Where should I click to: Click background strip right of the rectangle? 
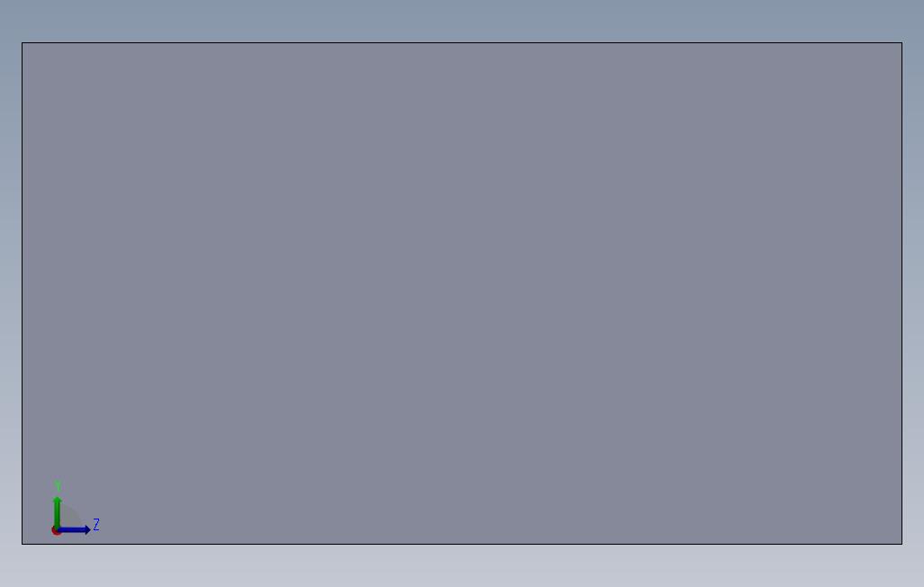click(913, 293)
